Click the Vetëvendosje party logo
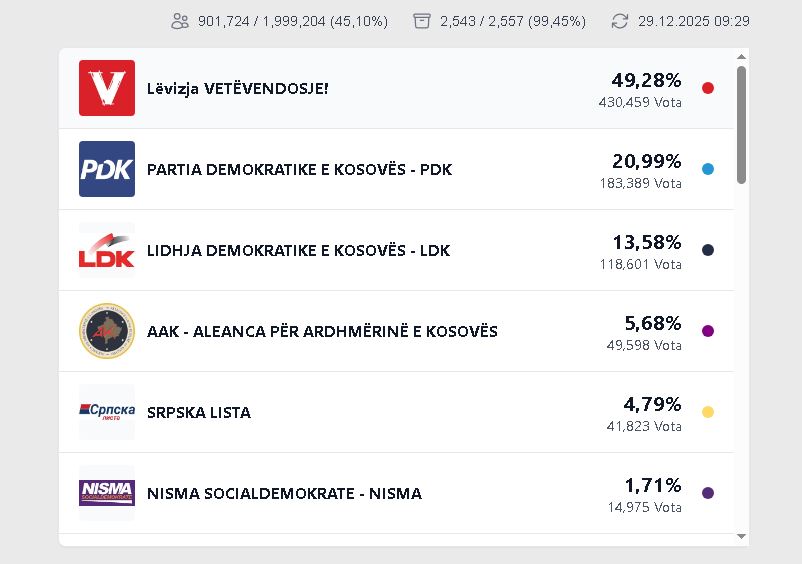 point(107,88)
